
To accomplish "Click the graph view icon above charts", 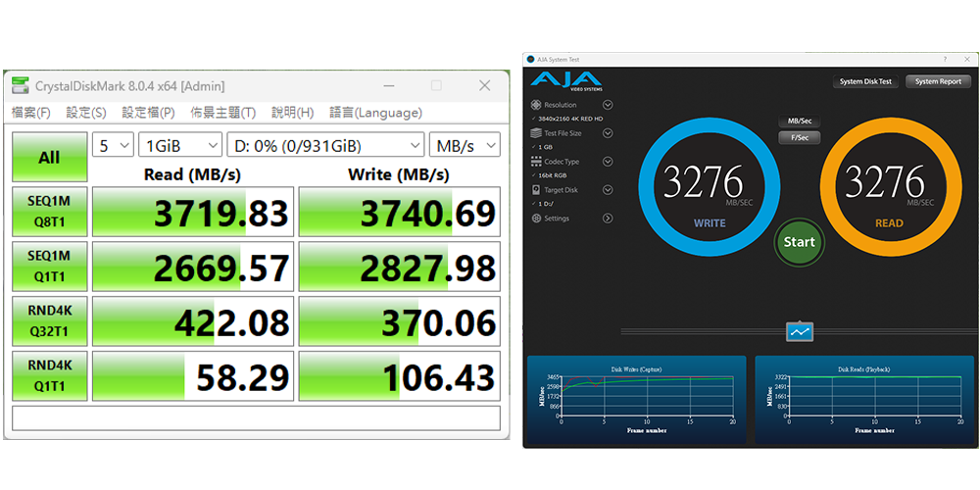I will pyautogui.click(x=800, y=332).
